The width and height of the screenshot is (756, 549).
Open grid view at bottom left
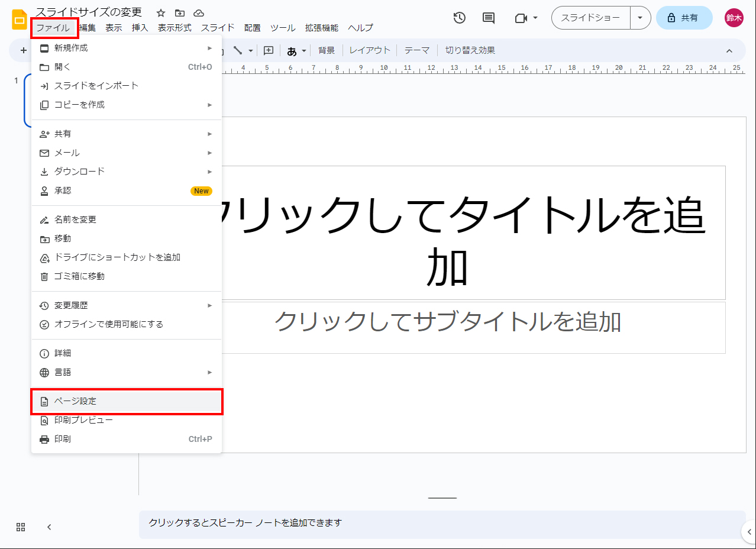(21, 527)
